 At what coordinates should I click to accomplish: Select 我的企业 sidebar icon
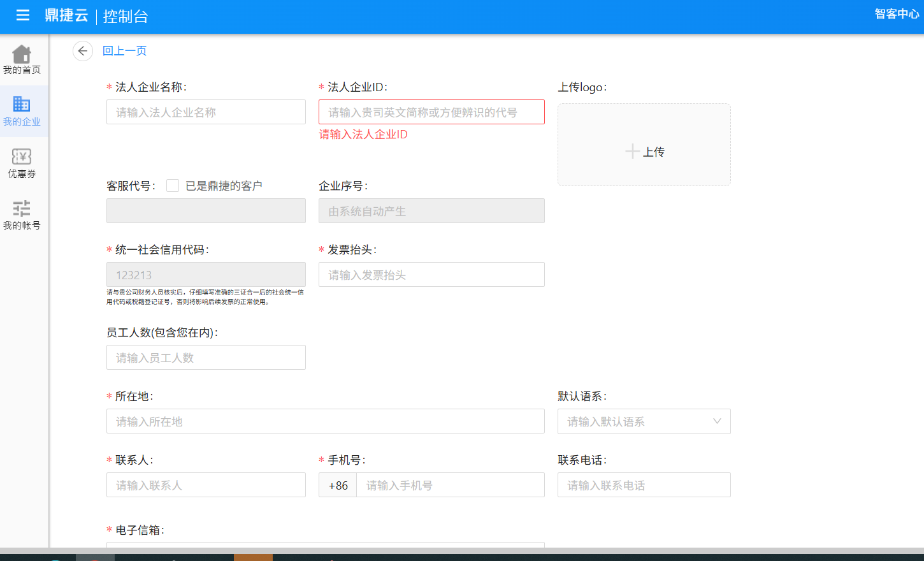[x=22, y=105]
